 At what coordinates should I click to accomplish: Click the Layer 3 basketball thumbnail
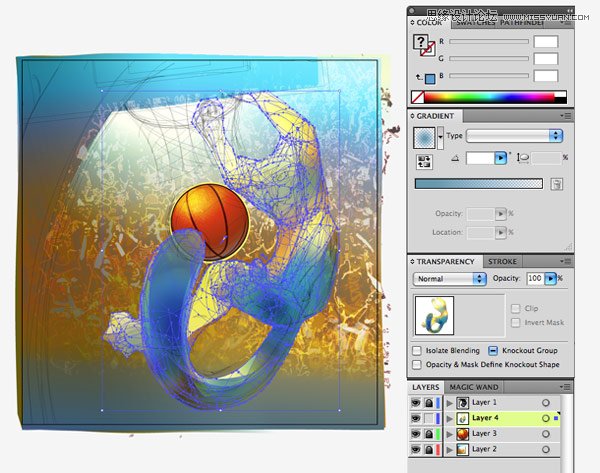(463, 434)
